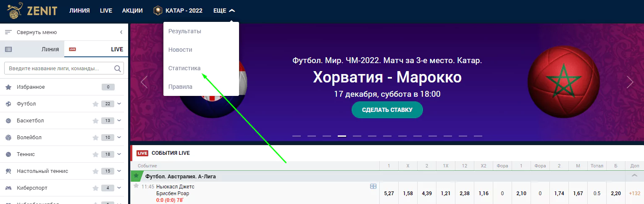The image size is (644, 204).
Task: Open the Теннис sport category
Action: [26, 154]
